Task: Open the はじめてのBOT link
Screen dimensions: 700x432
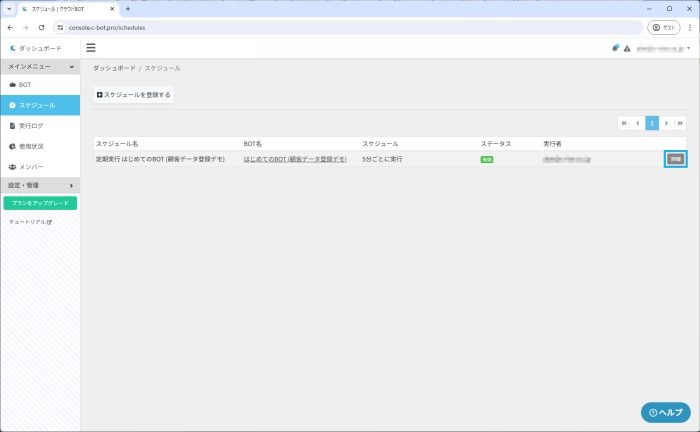Action: [295, 159]
